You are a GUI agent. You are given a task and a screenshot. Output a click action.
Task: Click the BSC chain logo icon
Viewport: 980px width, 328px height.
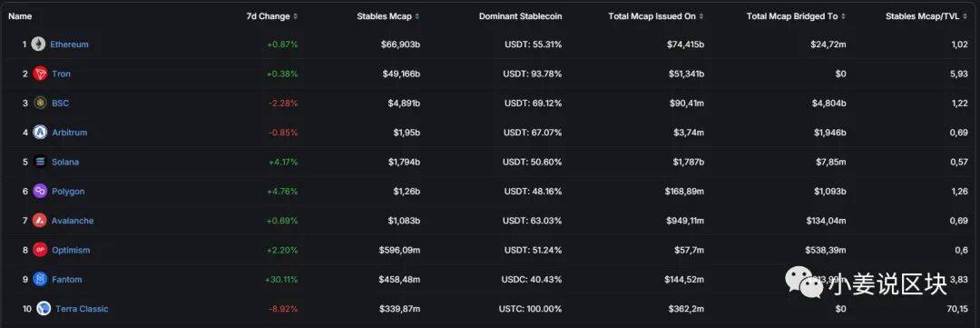tap(40, 103)
